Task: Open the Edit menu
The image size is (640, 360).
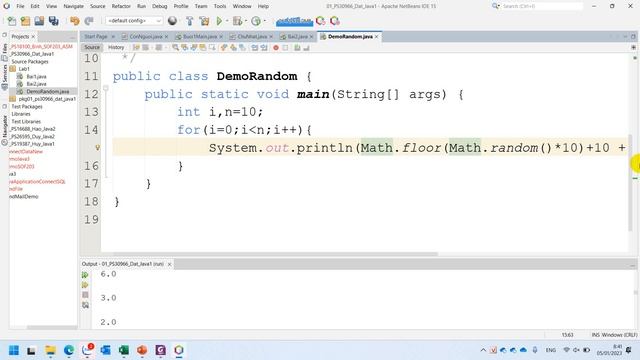Action: [x=35, y=6]
